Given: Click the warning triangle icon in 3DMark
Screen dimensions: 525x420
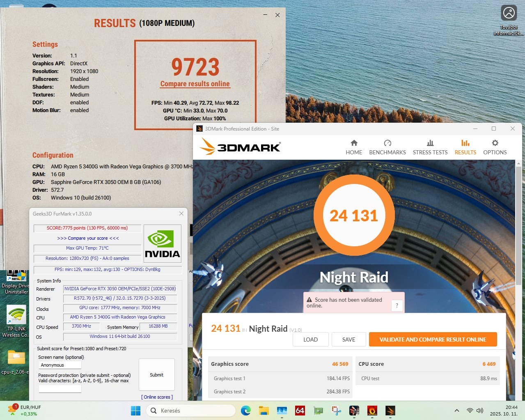Looking at the screenshot, I should pyautogui.click(x=309, y=300).
